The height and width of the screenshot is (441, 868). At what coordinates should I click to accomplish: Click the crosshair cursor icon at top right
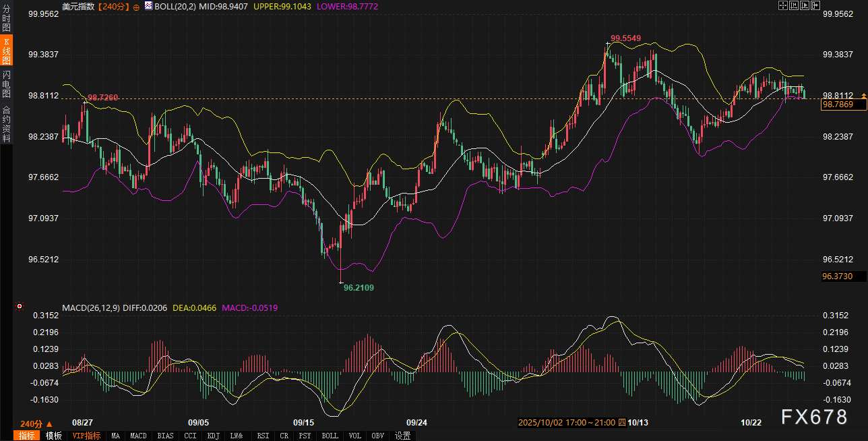(x=782, y=6)
